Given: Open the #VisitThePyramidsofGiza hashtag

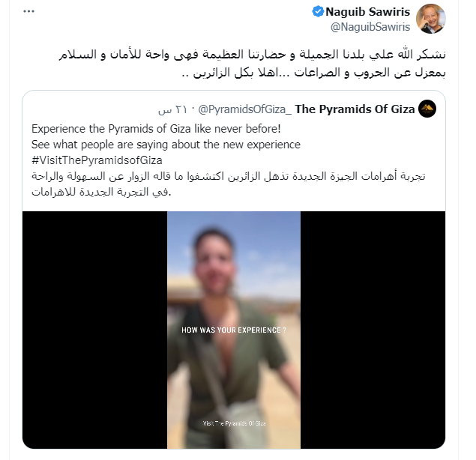Looking at the screenshot, I should [x=97, y=160].
